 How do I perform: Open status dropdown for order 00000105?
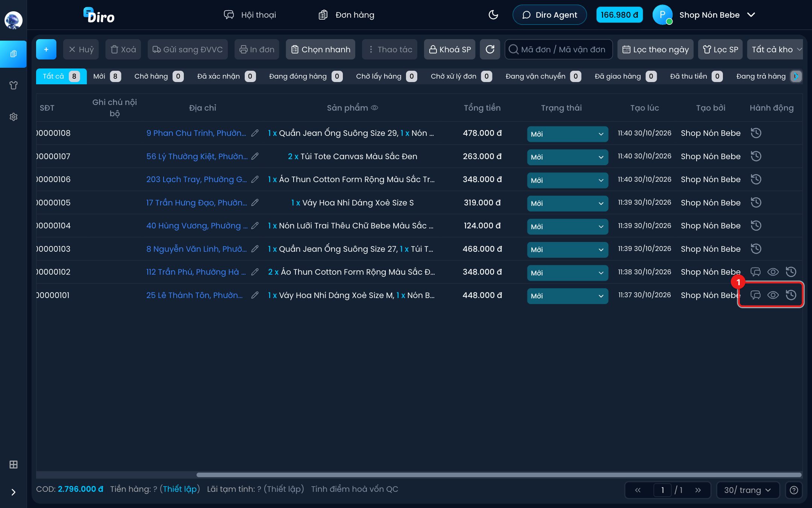point(567,203)
